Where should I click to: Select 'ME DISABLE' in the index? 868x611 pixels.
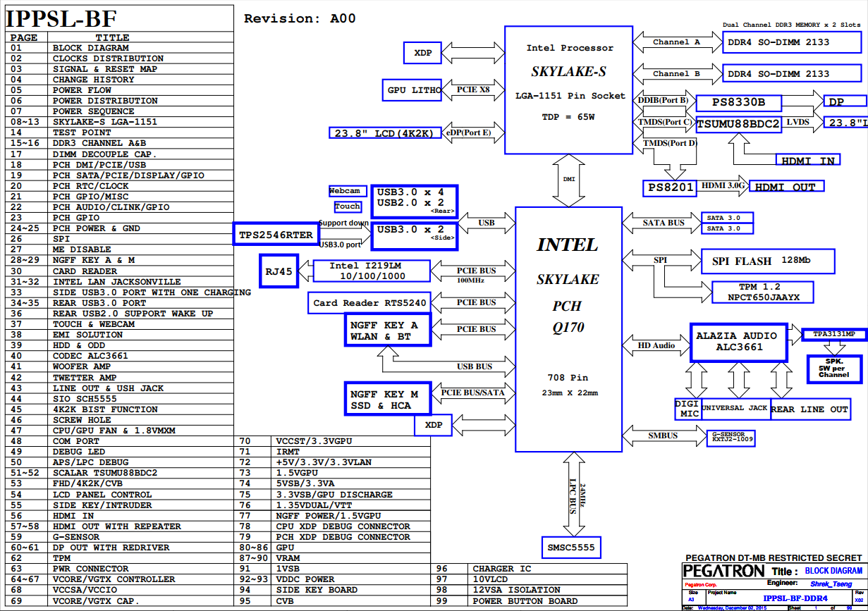point(120,249)
